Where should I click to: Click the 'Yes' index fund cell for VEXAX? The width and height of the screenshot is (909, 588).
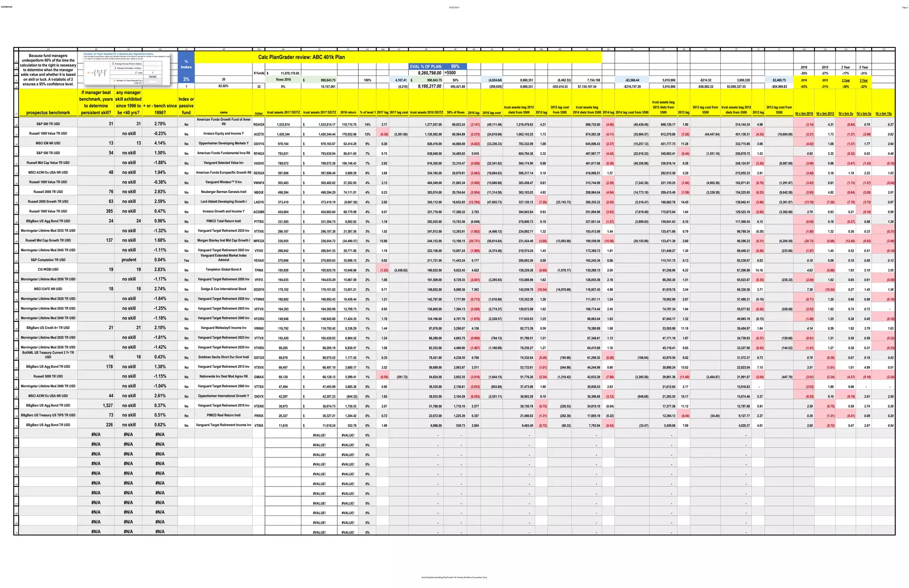point(186,260)
